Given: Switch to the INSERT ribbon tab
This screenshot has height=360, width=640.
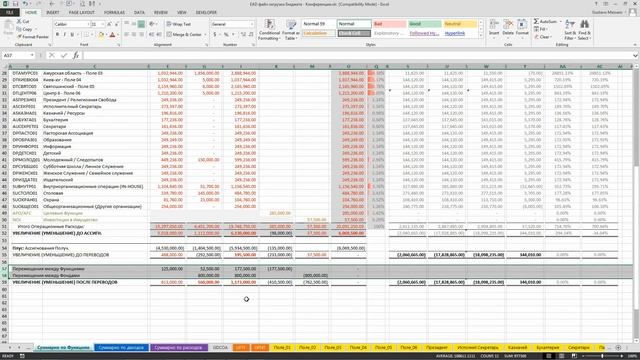Looking at the screenshot, I should [53, 13].
